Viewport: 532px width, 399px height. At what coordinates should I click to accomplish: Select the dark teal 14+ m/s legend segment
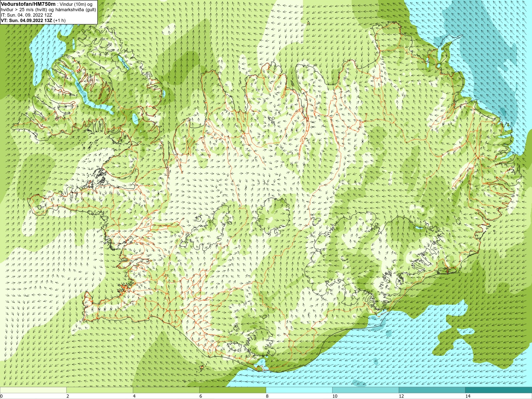pos(499,390)
